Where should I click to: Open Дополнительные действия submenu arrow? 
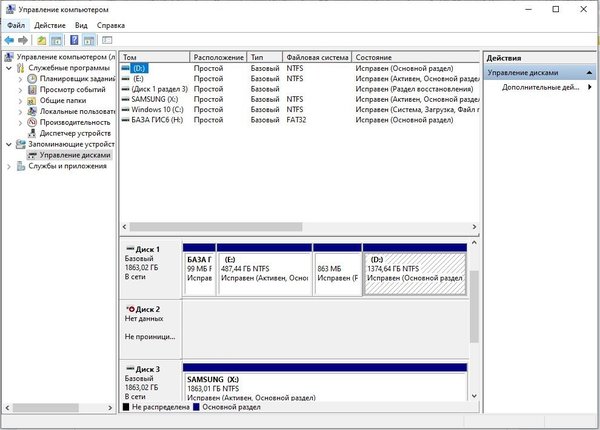590,87
